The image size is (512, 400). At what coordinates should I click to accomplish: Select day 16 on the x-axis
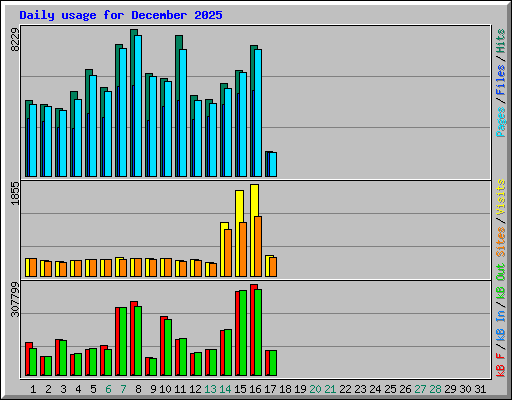[x=255, y=389]
